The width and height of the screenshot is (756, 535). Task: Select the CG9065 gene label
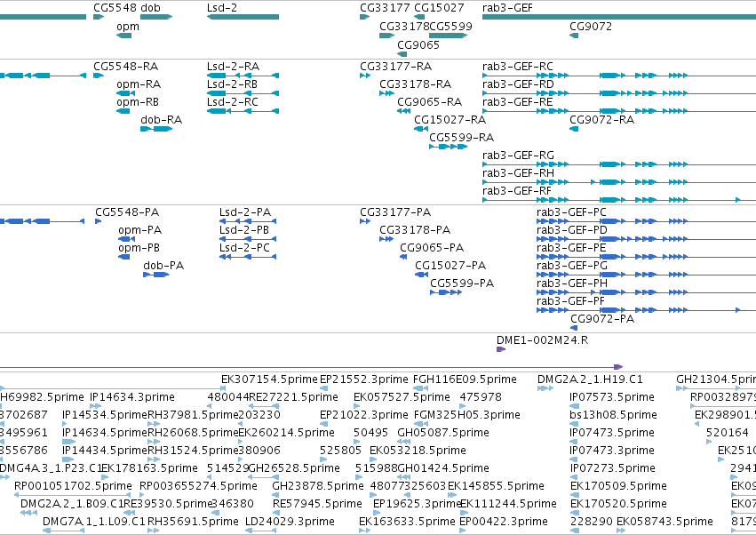coord(418,44)
